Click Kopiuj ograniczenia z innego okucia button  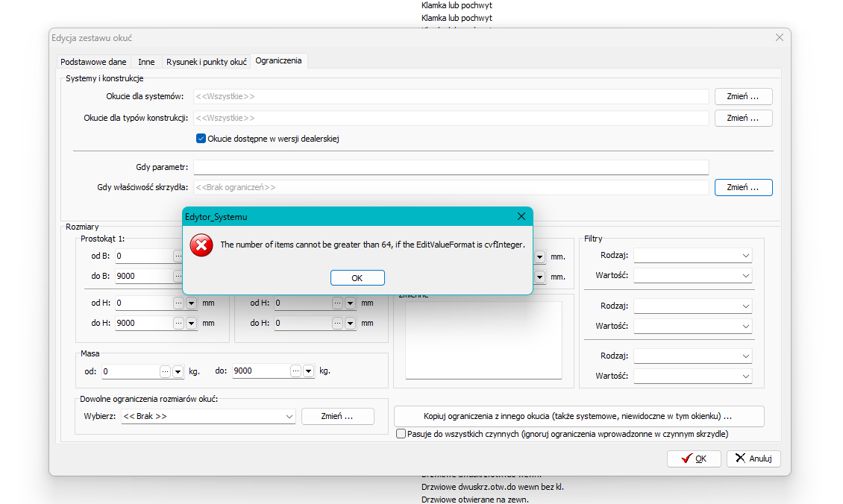point(578,416)
